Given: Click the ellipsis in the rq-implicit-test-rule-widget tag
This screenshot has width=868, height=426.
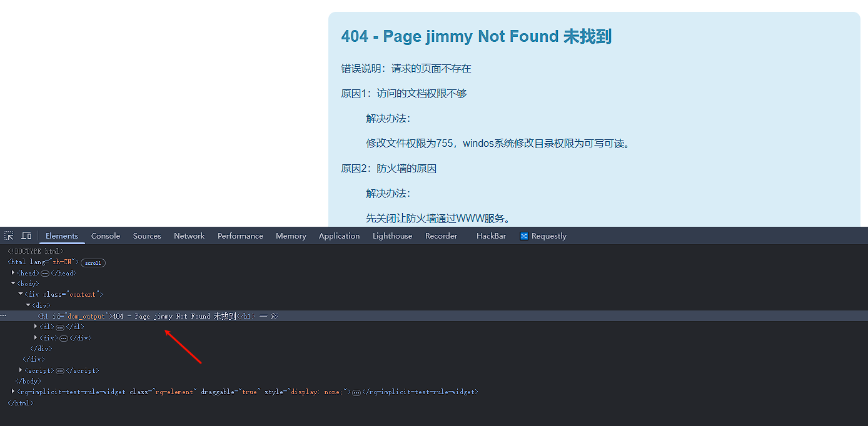Looking at the screenshot, I should click(x=356, y=392).
